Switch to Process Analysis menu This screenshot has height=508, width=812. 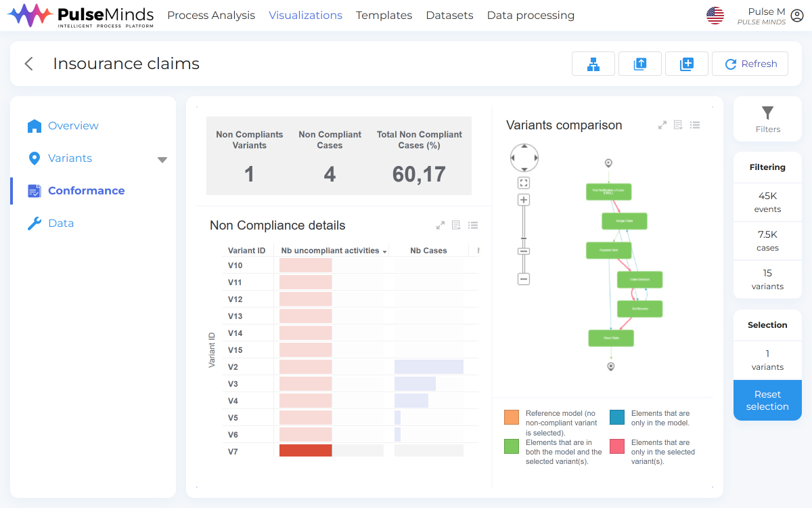(211, 16)
